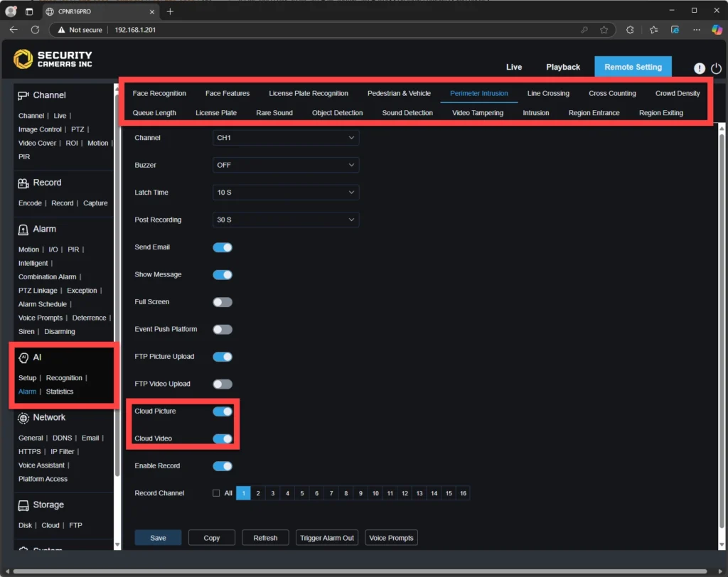This screenshot has width=728, height=577.
Task: Click the AI section head icon
Action: 23,357
